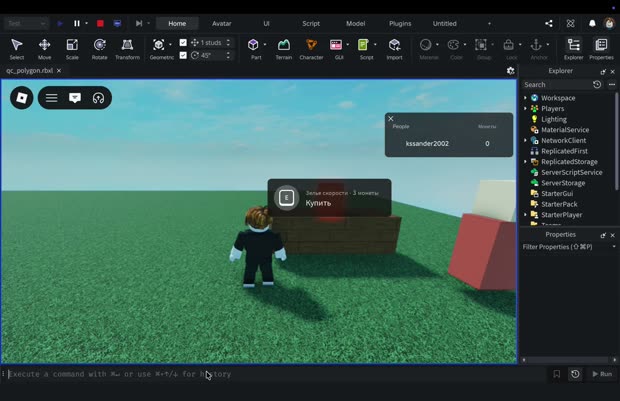Screen dimensions: 620x401
Task: Switch to the Avatar tab
Action: pyautogui.click(x=221, y=23)
